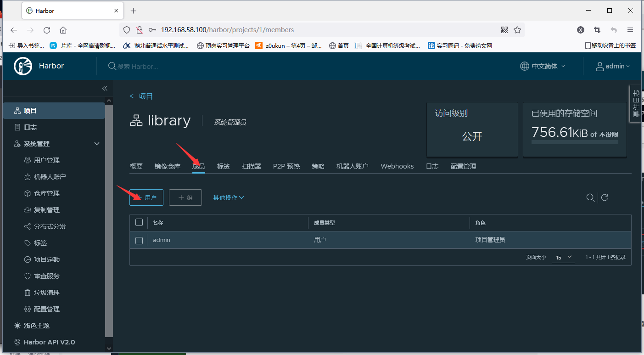Reload the page in browser
Image resolution: width=644 pixels, height=355 pixels.
pyautogui.click(x=47, y=30)
